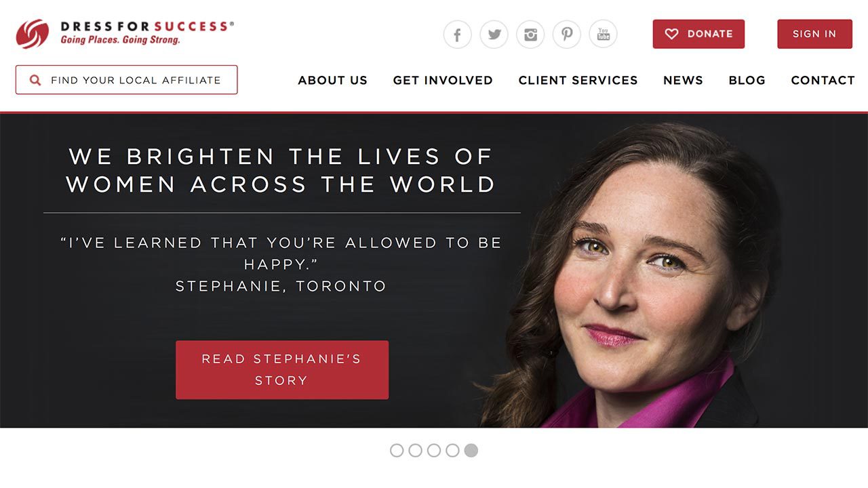Screen dimensions: 868x488
Task: Open the Get Involved menu
Action: pos(443,80)
